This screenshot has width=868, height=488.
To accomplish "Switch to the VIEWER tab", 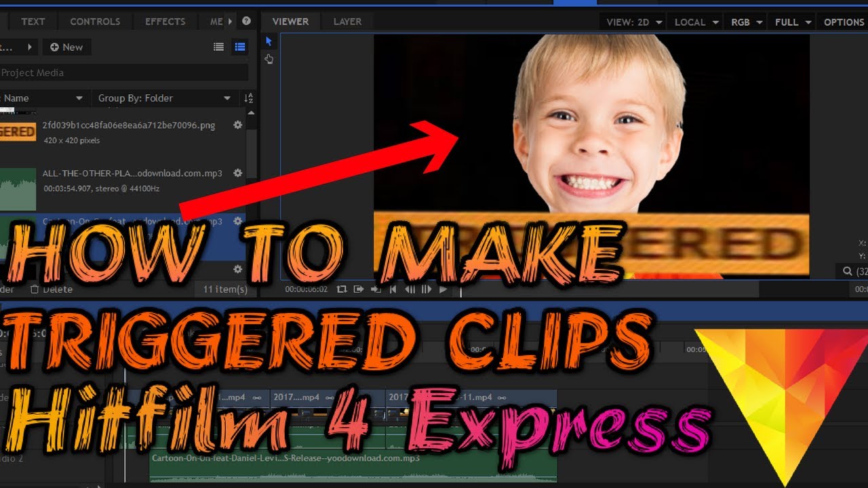I will click(290, 22).
